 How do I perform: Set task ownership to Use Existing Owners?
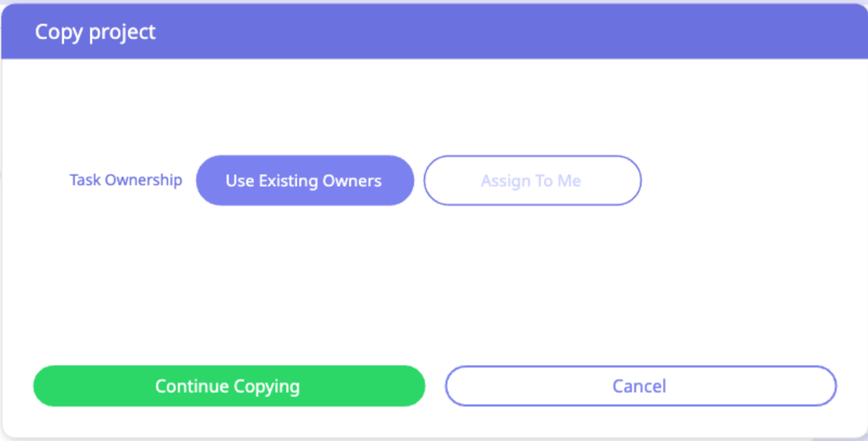click(x=305, y=181)
